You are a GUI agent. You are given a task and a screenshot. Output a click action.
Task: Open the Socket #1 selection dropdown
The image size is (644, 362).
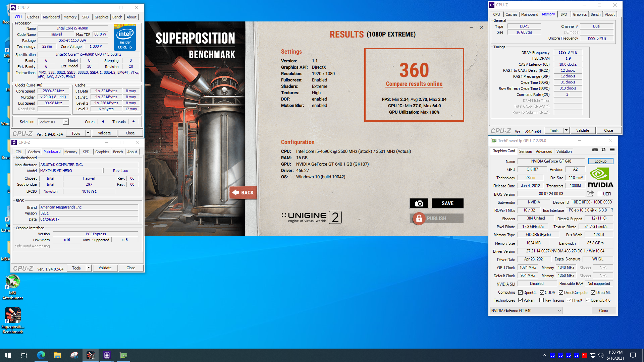[53, 122]
